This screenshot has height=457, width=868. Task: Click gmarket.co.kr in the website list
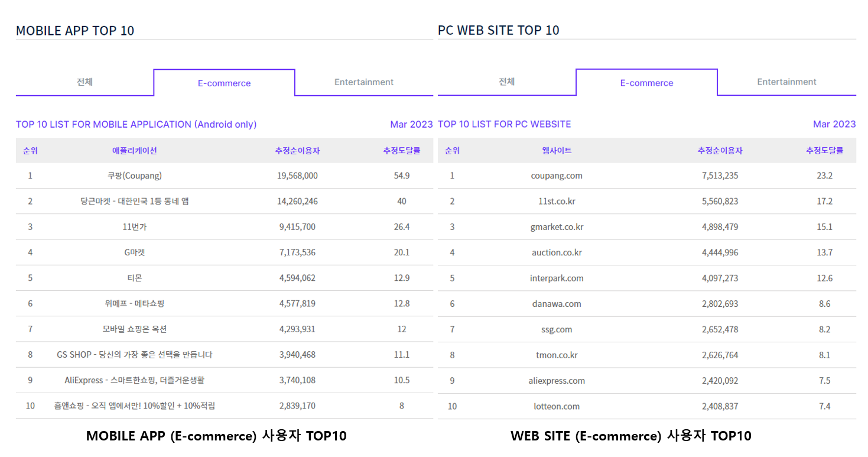[x=557, y=227]
